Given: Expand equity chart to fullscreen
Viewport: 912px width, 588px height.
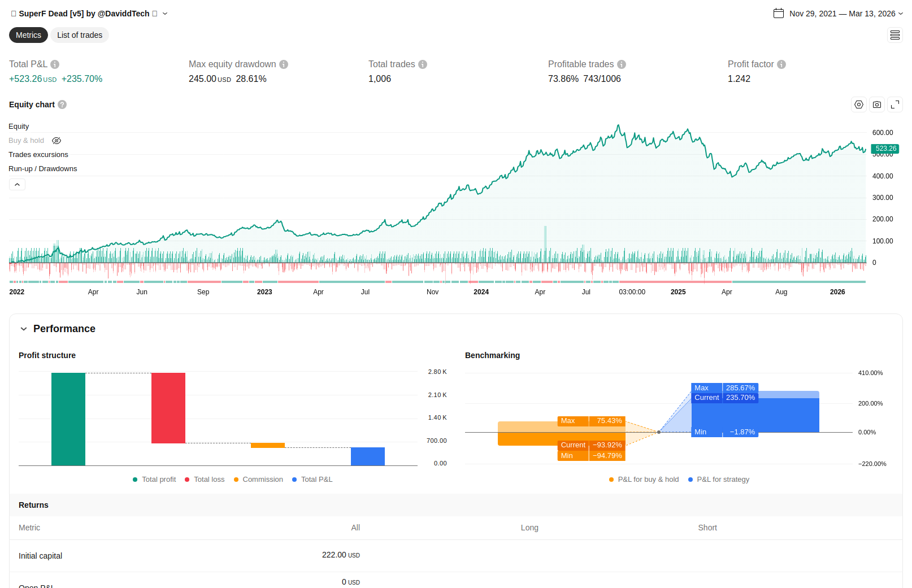Looking at the screenshot, I should 895,104.
